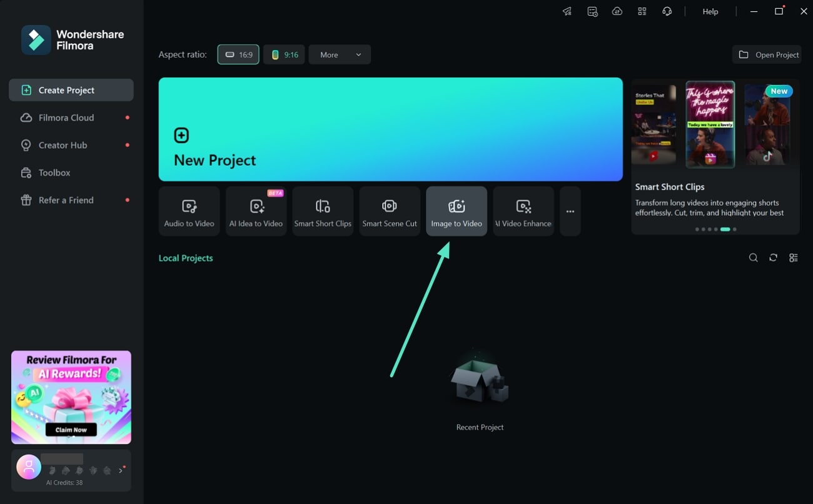This screenshot has width=813, height=504.
Task: Click Claim Now on the rewards banner
Action: pos(71,430)
